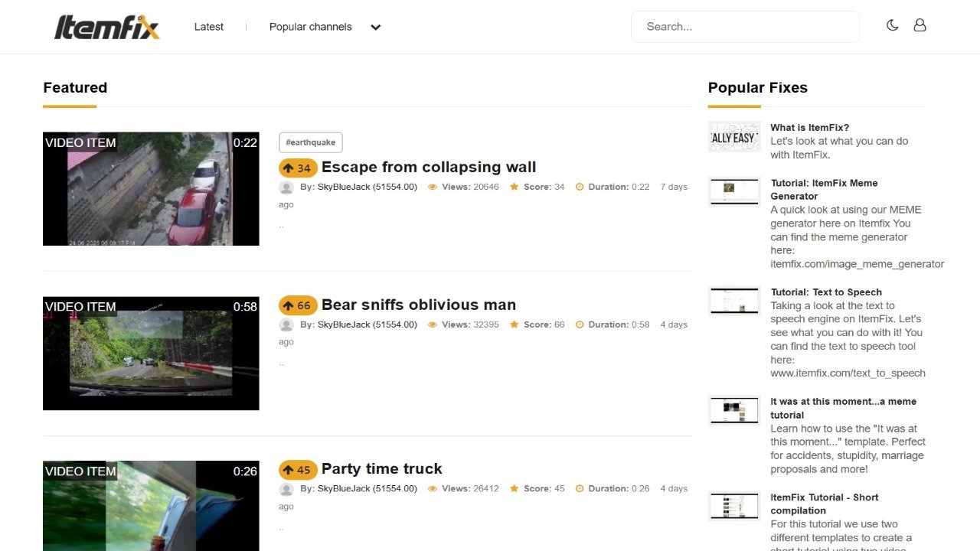
Task: Open the ItemFix logo homepage
Action: click(x=107, y=27)
